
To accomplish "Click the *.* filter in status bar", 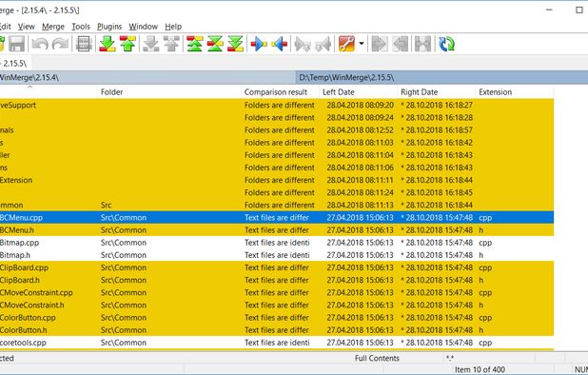I will click(x=450, y=358).
